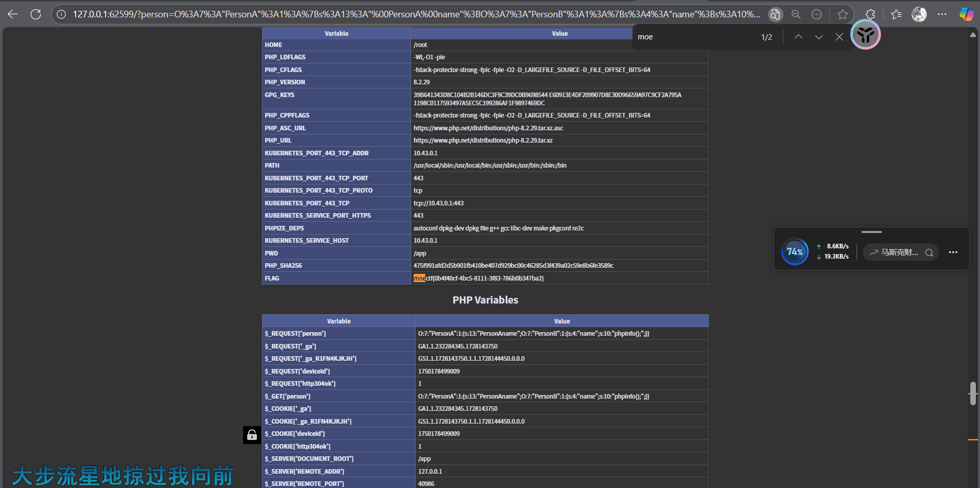Click the lock icon beside the table

pos(252,435)
